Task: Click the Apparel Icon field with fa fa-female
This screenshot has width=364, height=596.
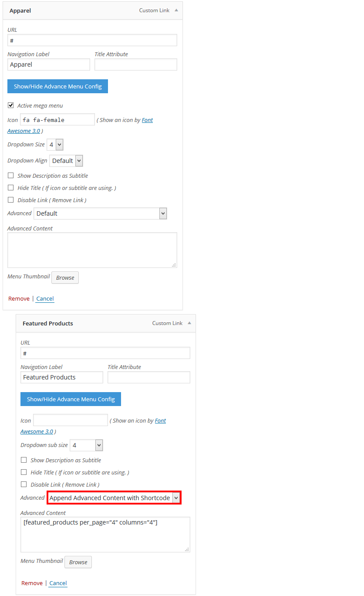Action: 57,119
